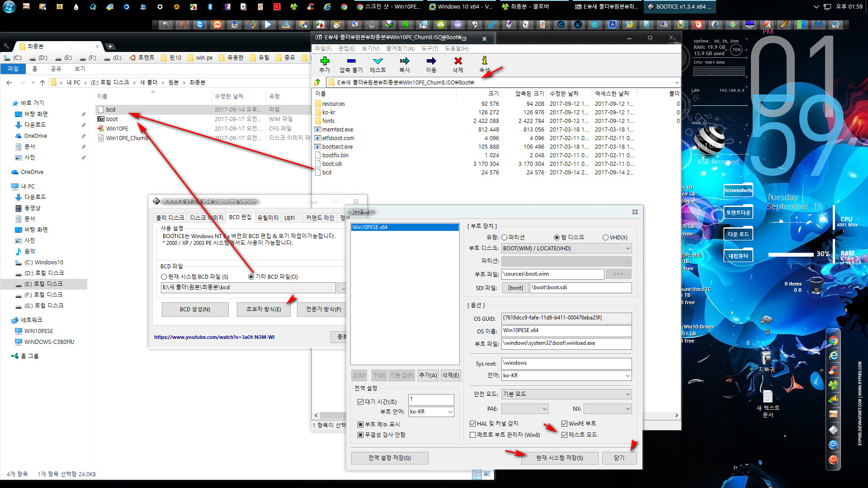This screenshot has height=488, width=868.
Task: Expand the 7-Zip address bar dropdown
Action: [x=677, y=83]
